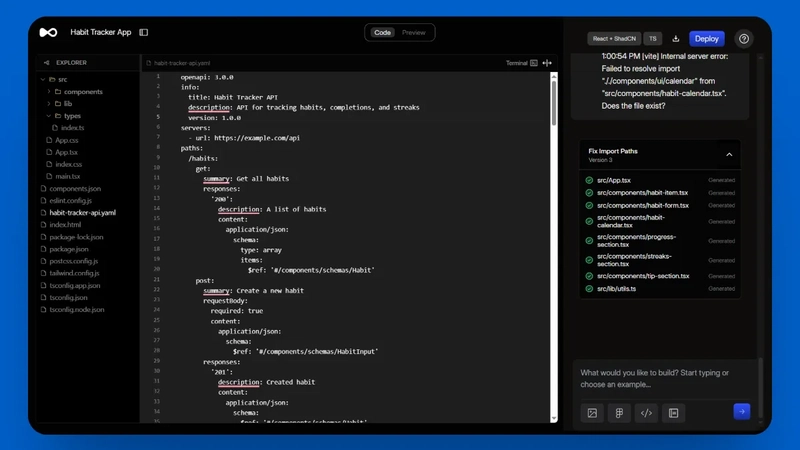Open the help question mark icon

(744, 39)
